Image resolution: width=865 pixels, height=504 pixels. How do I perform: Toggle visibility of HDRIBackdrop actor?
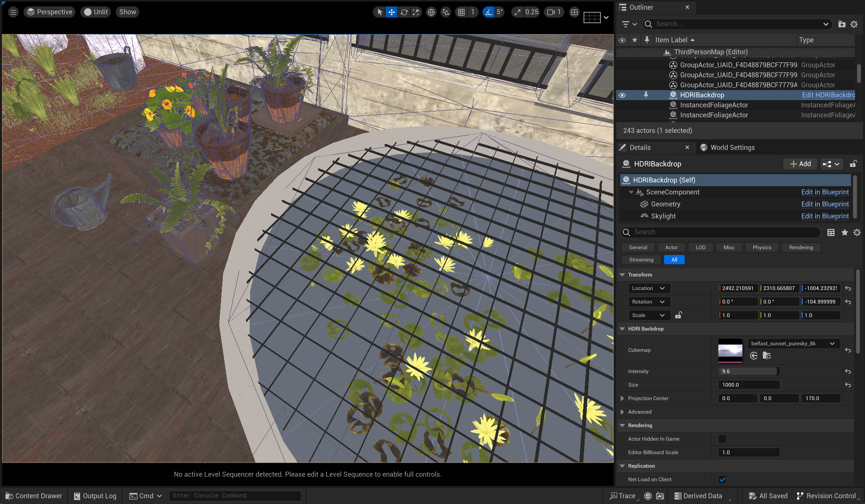[622, 95]
